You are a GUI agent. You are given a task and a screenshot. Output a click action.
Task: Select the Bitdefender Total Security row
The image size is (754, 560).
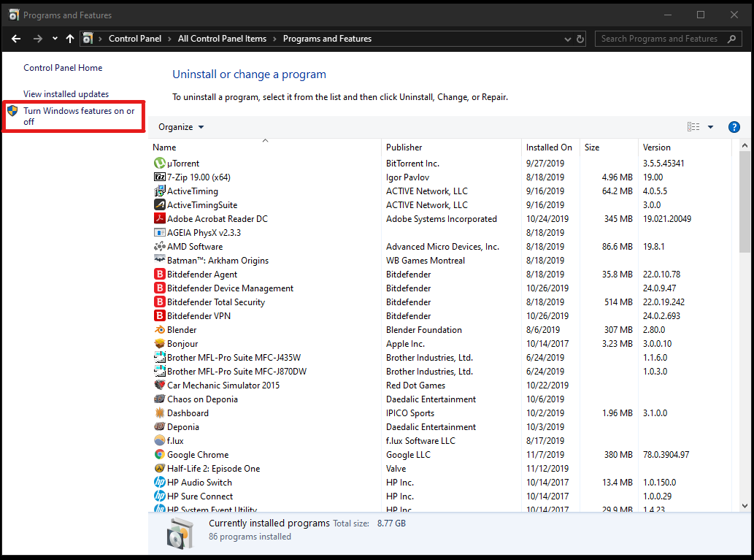coord(439,302)
